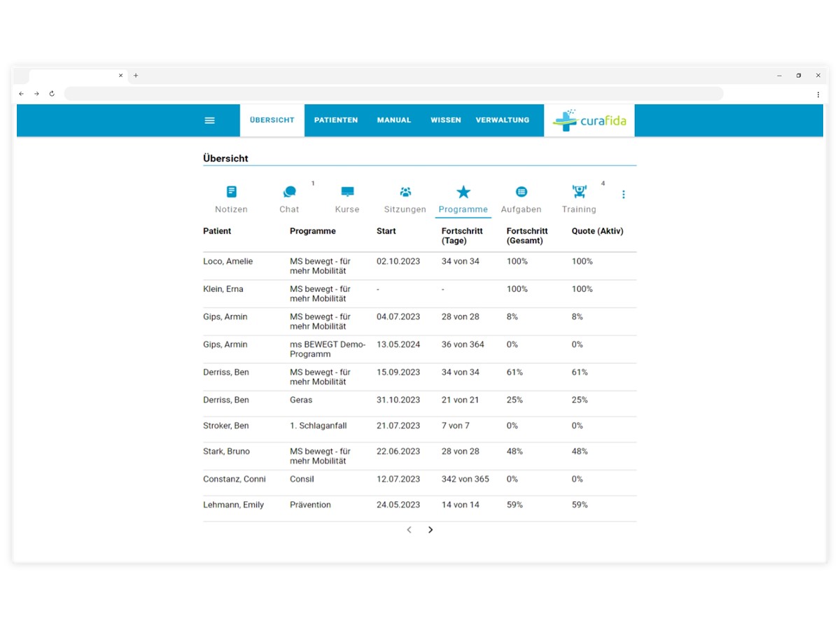
Task: Go to previous table page arrow
Action: (409, 530)
